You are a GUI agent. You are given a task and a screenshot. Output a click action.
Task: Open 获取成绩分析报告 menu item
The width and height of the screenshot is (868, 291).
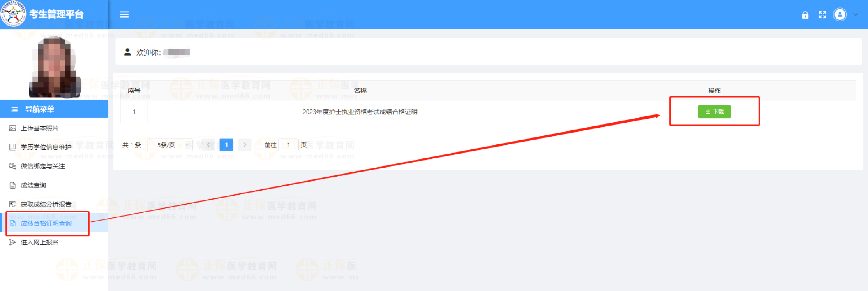(46, 204)
